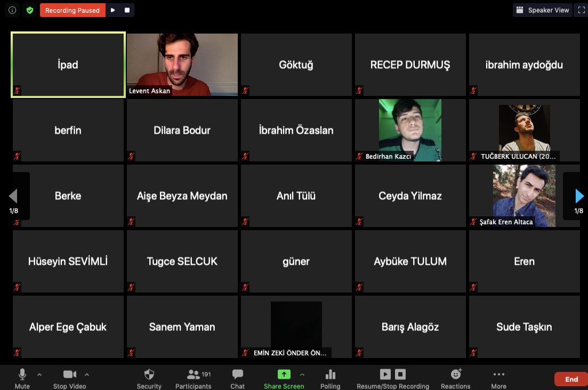Select the Sanem Yaman participant tile
This screenshot has width=588, height=390.
tap(182, 327)
